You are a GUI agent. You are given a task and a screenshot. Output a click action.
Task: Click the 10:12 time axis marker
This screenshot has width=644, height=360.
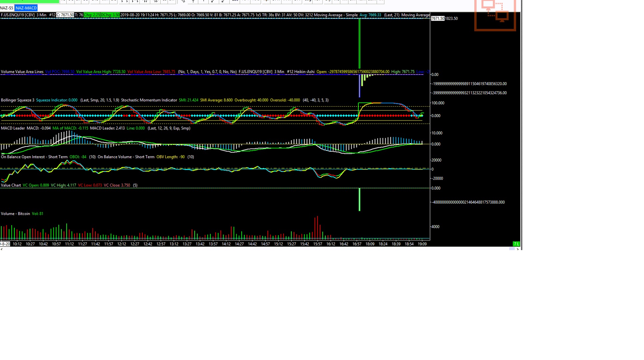(x=17, y=244)
